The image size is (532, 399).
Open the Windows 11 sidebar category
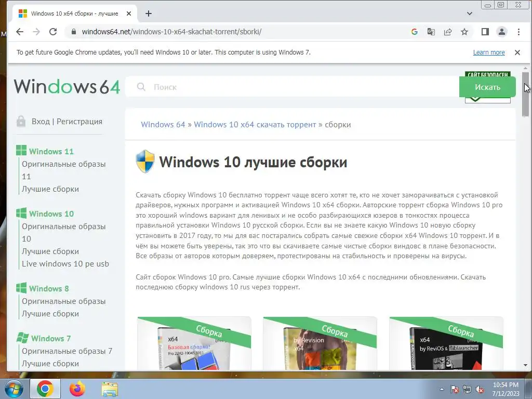(51, 151)
